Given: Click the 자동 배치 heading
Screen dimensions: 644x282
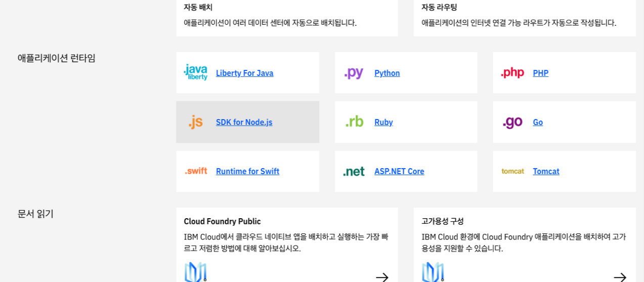Looking at the screenshot, I should click(x=198, y=7).
